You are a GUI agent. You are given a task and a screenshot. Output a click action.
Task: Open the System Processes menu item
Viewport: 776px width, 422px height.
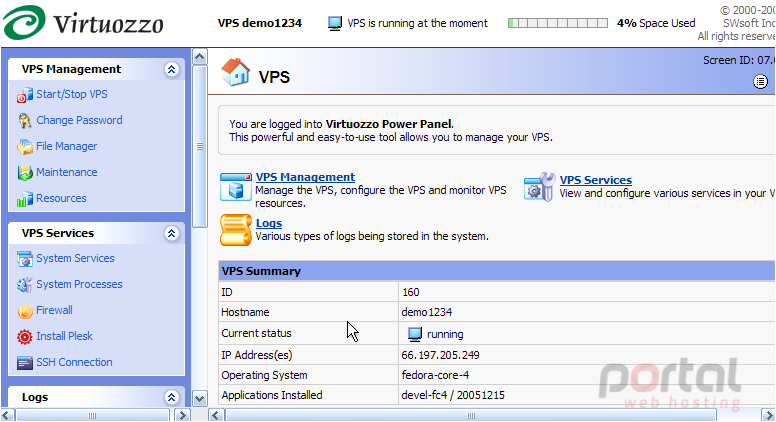coord(79,284)
